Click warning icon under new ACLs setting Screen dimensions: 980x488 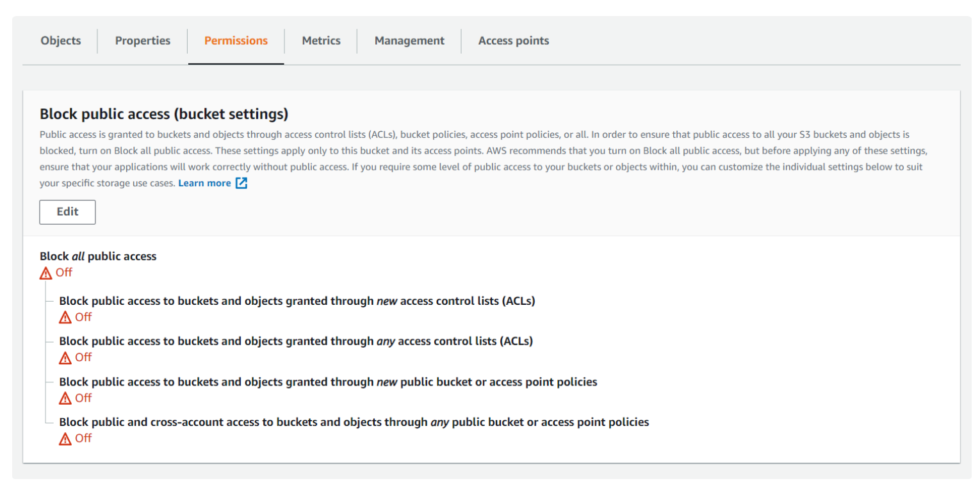click(65, 318)
